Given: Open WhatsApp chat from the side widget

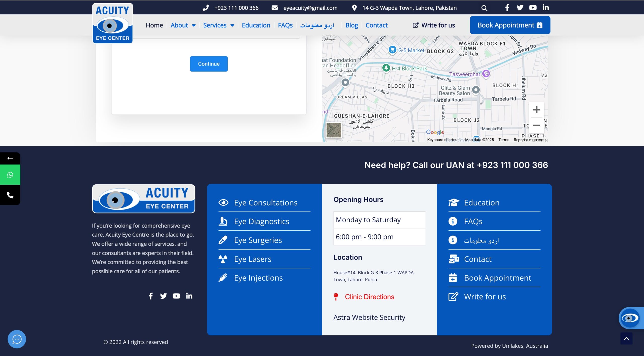Looking at the screenshot, I should pyautogui.click(x=10, y=175).
